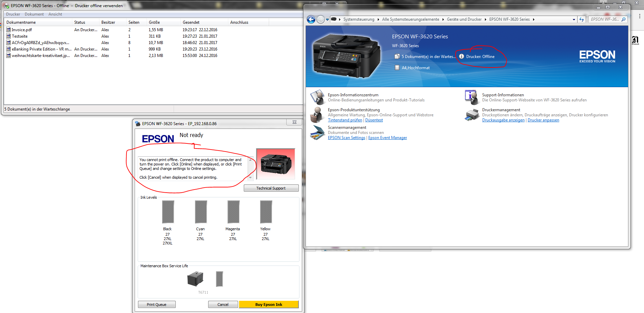The width and height of the screenshot is (644, 313).
Task: Go back using the Control Panel back arrow
Action: click(x=311, y=19)
